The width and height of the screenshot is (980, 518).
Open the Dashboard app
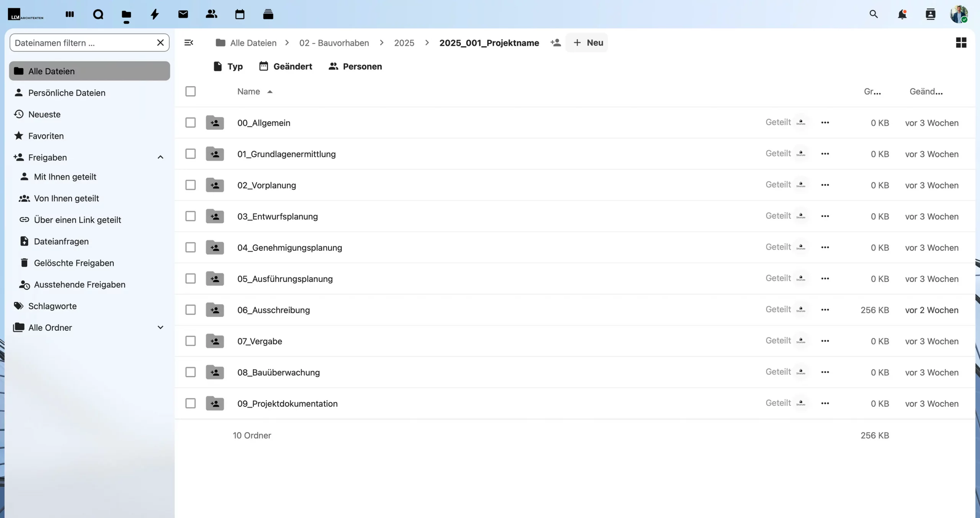click(70, 14)
